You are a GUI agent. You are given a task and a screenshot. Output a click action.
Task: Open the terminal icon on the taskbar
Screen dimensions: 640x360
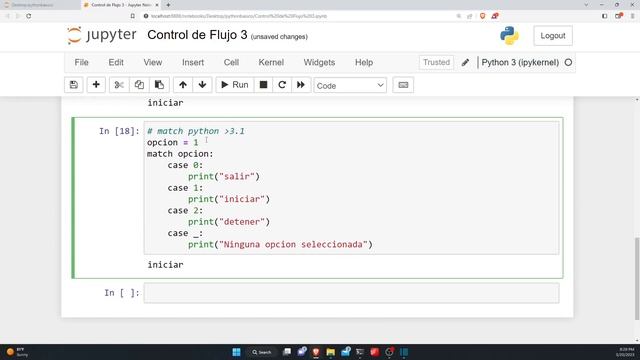pyautogui.click(x=360, y=352)
